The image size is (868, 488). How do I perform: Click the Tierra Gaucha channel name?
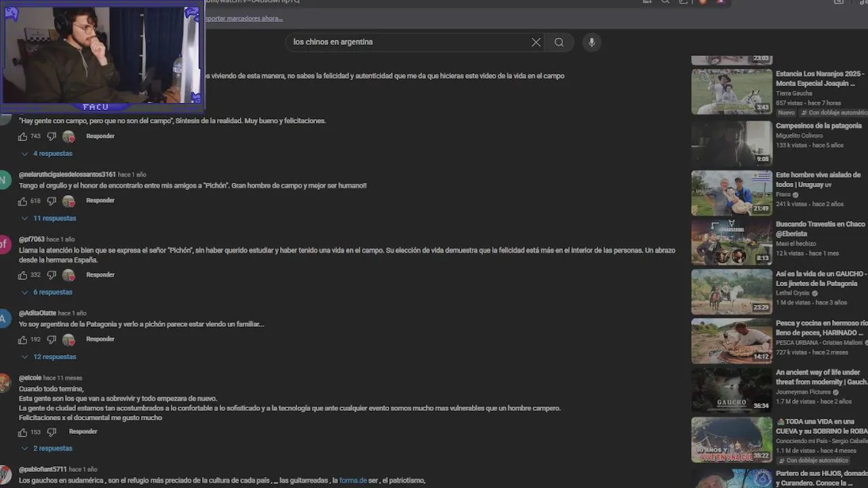click(x=794, y=94)
